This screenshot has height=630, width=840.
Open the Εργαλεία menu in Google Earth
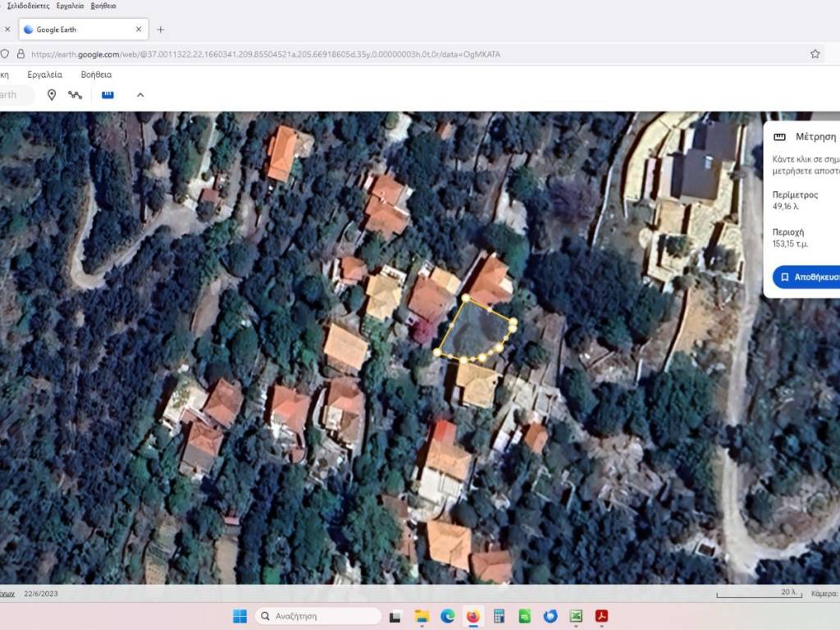(x=45, y=75)
